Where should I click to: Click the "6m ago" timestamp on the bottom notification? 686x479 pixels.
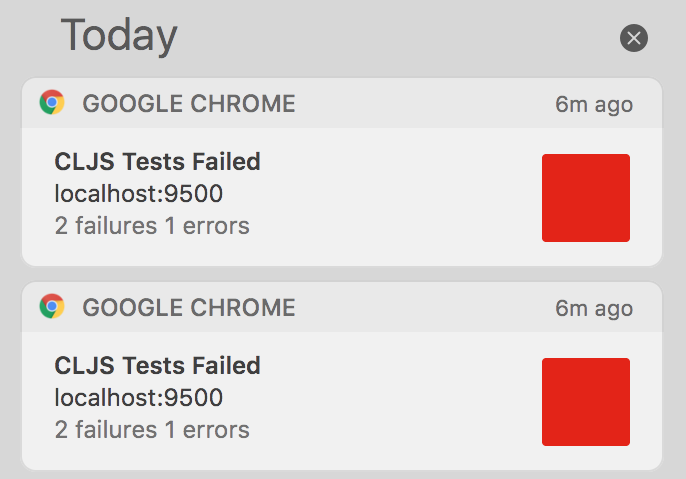(x=594, y=309)
